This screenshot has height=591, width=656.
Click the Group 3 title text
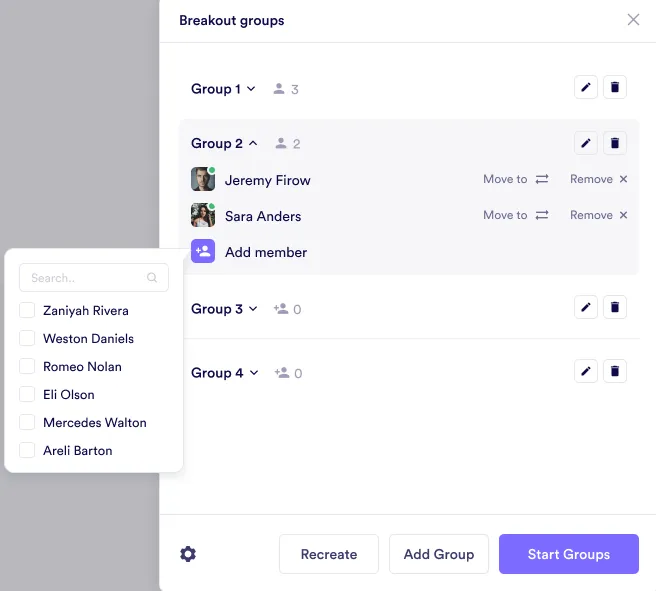[x=217, y=309]
